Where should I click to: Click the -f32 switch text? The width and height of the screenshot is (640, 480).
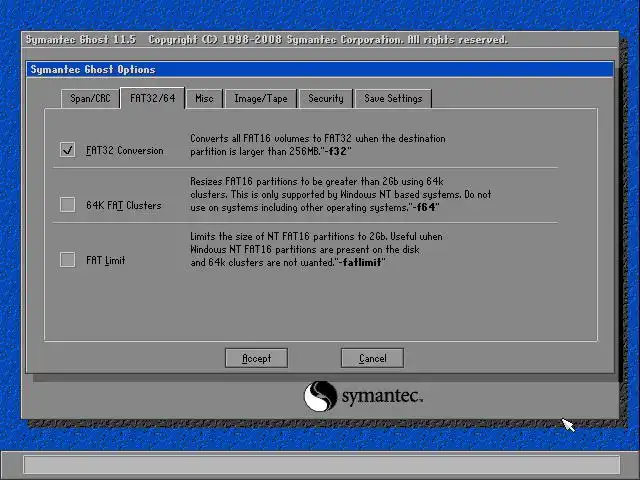[336, 151]
